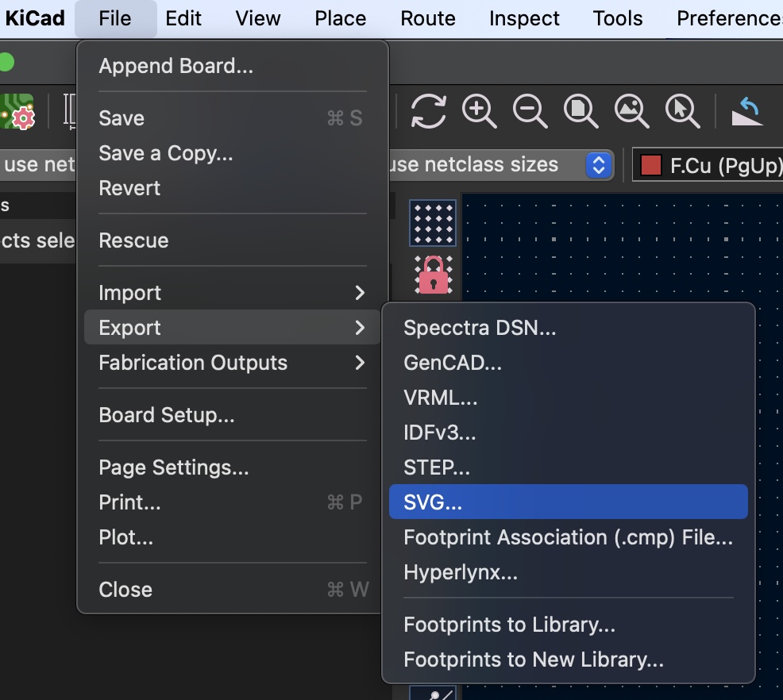Open the Place menu
Image resolution: width=783 pixels, height=700 pixels.
click(x=341, y=18)
